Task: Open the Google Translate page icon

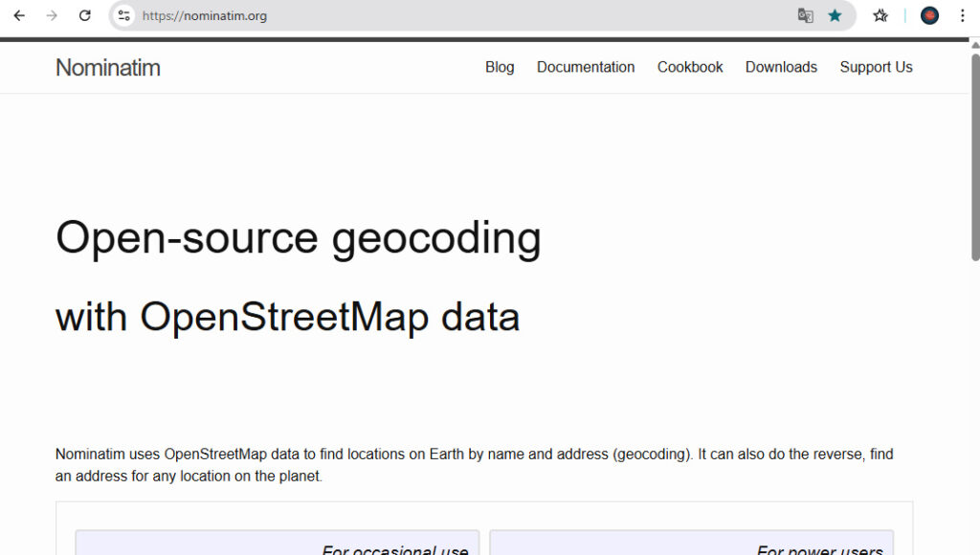Action: (x=806, y=15)
